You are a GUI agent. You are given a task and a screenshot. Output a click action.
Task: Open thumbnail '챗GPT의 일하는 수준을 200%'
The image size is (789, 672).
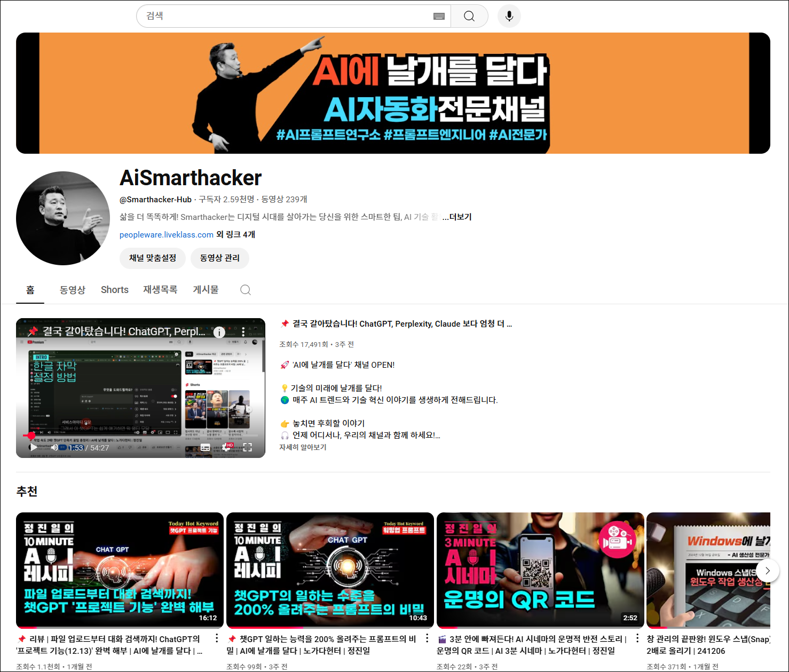pyautogui.click(x=330, y=570)
